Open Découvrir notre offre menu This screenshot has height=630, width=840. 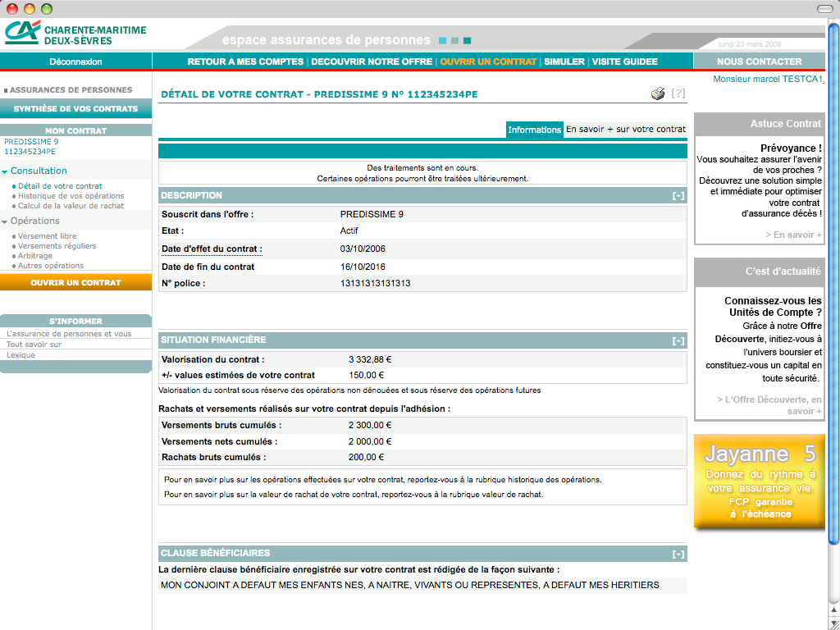coord(372,62)
